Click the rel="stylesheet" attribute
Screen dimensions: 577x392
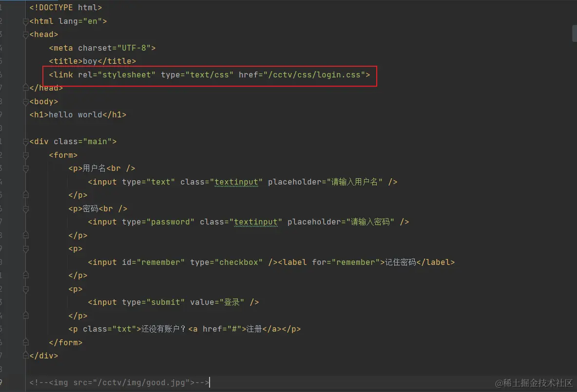pyautogui.click(x=116, y=75)
